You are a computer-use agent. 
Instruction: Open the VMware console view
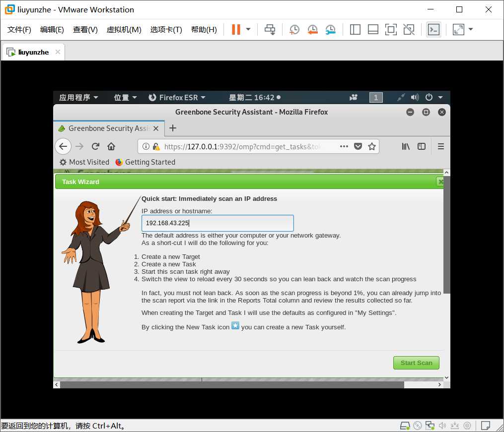pos(433,30)
